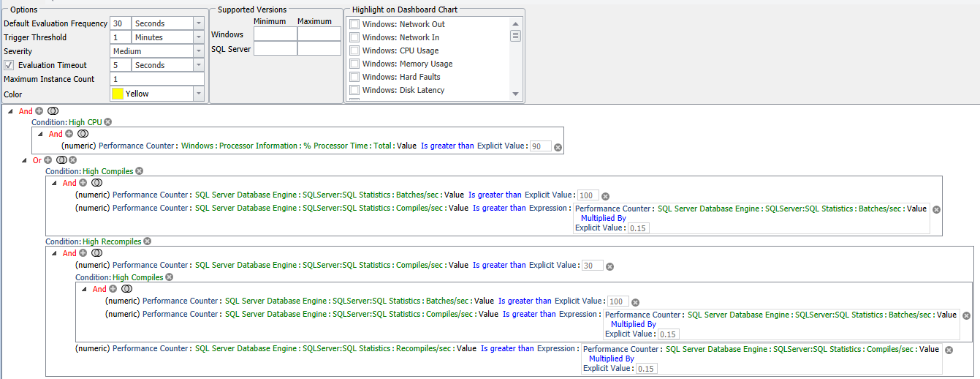Click dashboard chart list up arrow

coord(515,23)
